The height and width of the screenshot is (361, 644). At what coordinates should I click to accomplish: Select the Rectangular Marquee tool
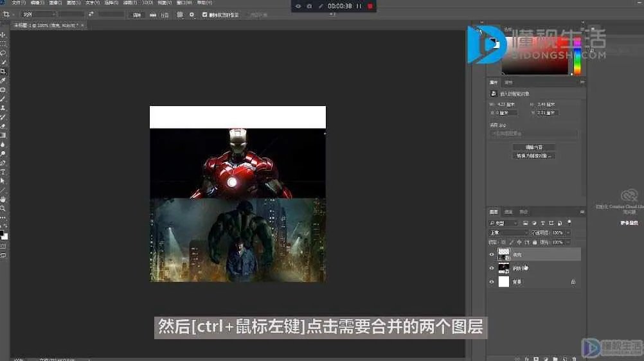[3, 44]
